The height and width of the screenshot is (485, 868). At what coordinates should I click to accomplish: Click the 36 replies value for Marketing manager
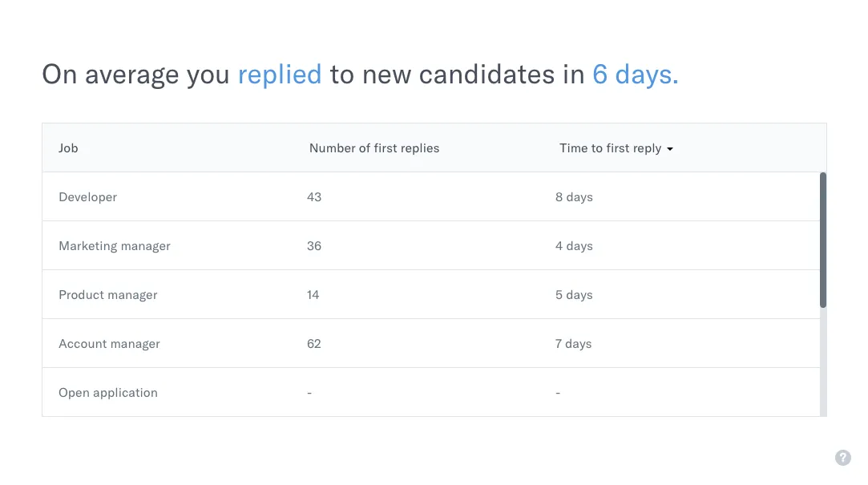(x=314, y=246)
